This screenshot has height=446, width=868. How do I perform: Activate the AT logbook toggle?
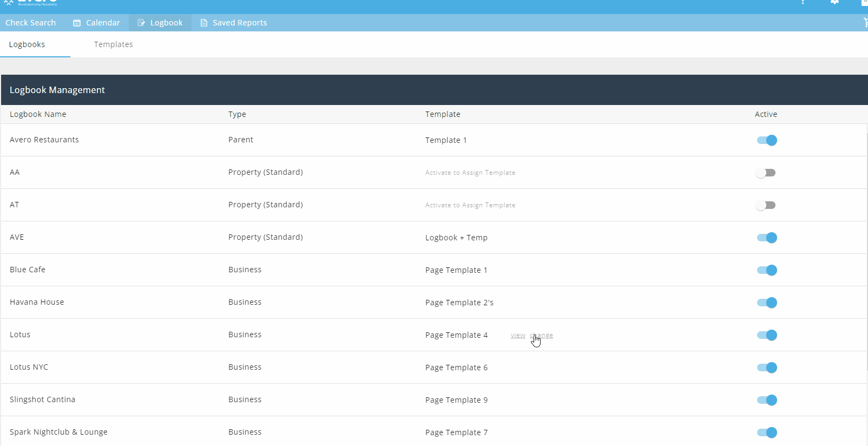766,205
